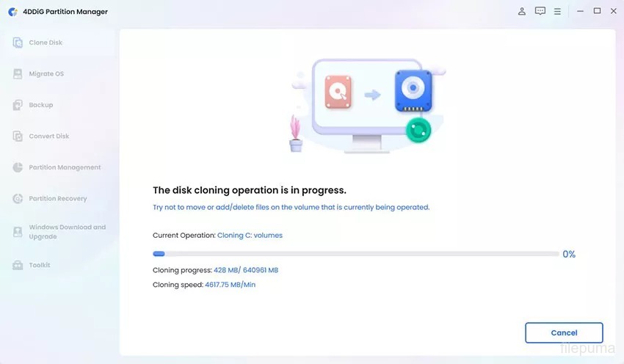Maximize the Partition Manager window
This screenshot has width=624, height=364.
click(x=597, y=11)
